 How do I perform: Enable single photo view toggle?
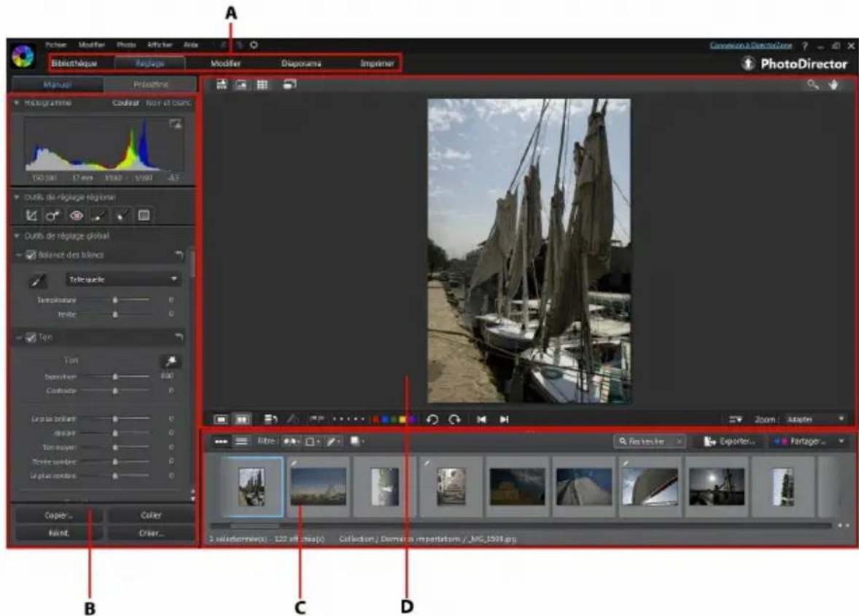(x=221, y=419)
